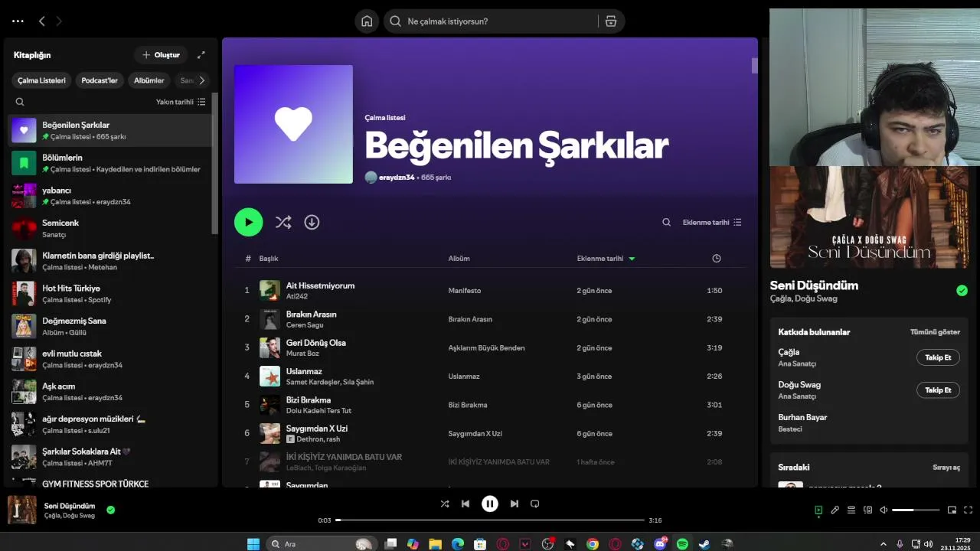The image size is (980, 551).
Task: Select the Albümler filter chip
Action: [x=149, y=80]
